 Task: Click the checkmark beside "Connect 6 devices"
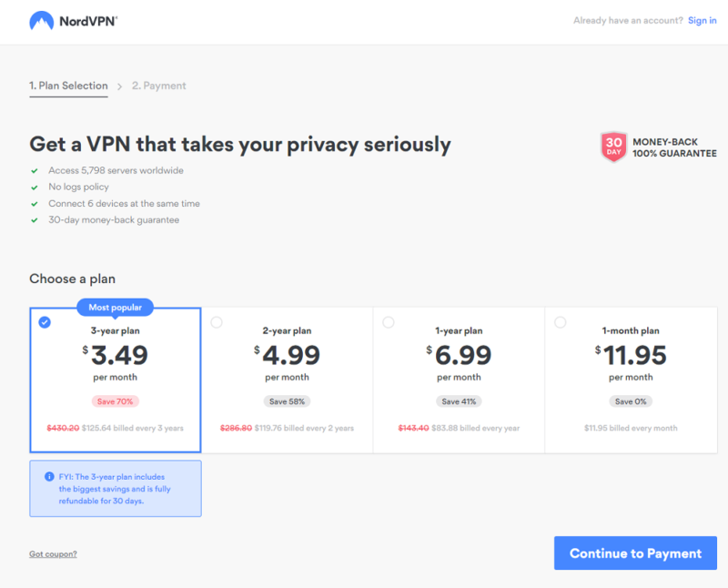coord(35,203)
